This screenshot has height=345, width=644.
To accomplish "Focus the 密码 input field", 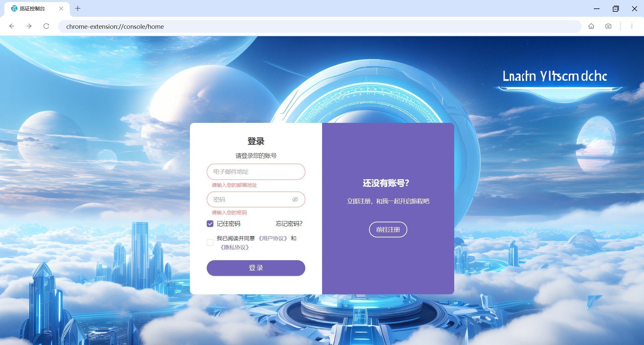I will point(250,200).
